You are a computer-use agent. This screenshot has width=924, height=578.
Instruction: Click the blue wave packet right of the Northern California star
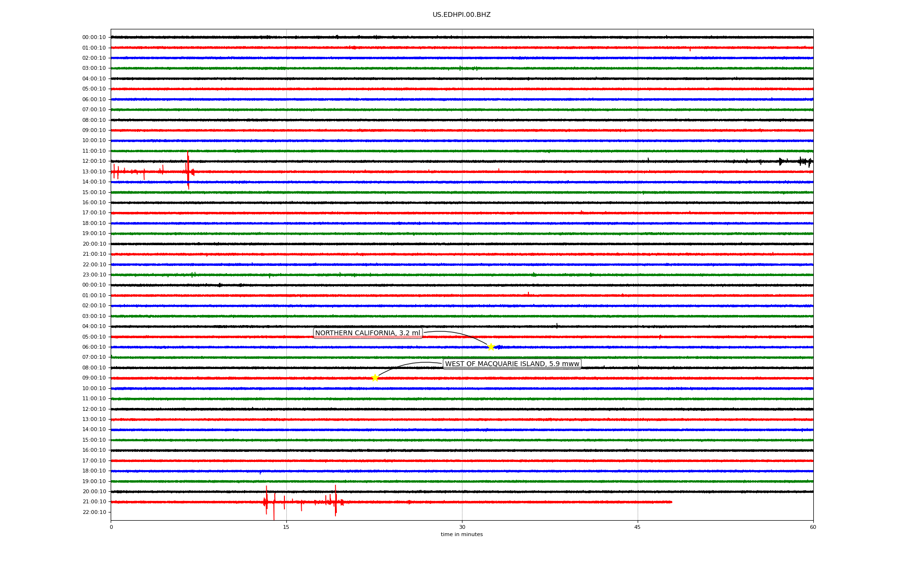click(x=500, y=347)
